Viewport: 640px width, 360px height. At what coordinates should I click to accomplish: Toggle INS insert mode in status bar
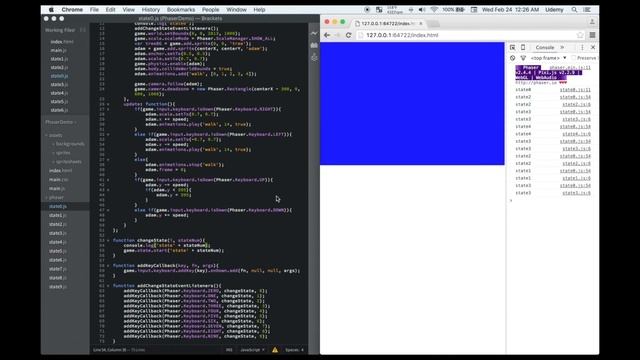click(229, 350)
